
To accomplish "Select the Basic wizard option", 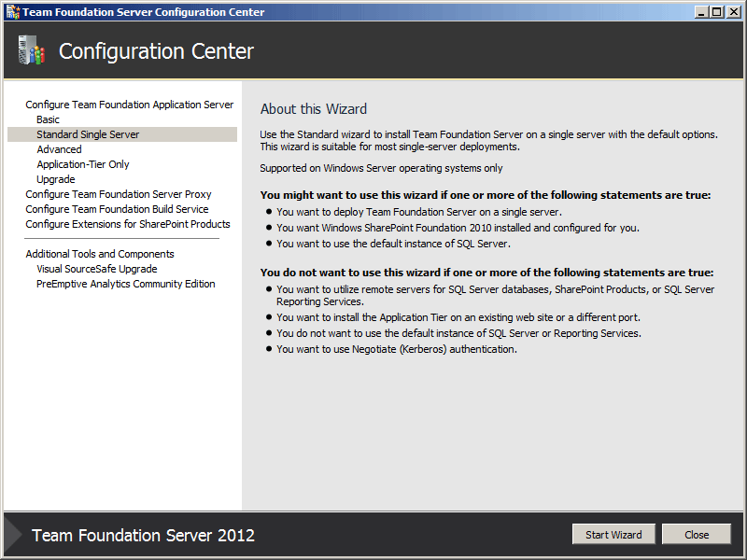I will click(48, 119).
